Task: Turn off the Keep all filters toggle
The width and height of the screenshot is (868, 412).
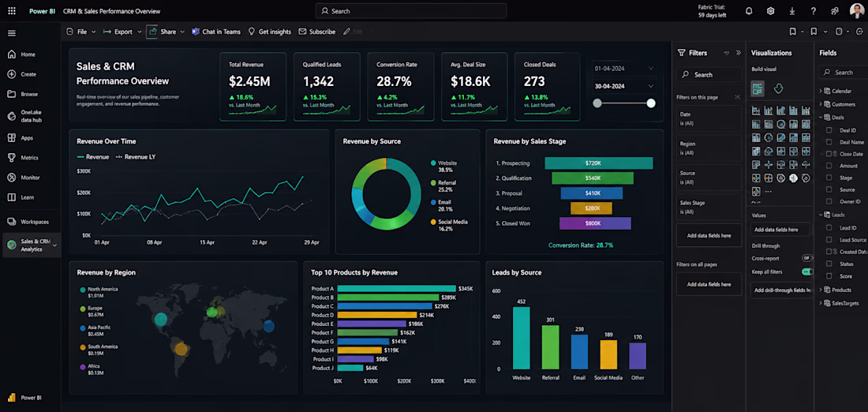Action: click(x=807, y=272)
